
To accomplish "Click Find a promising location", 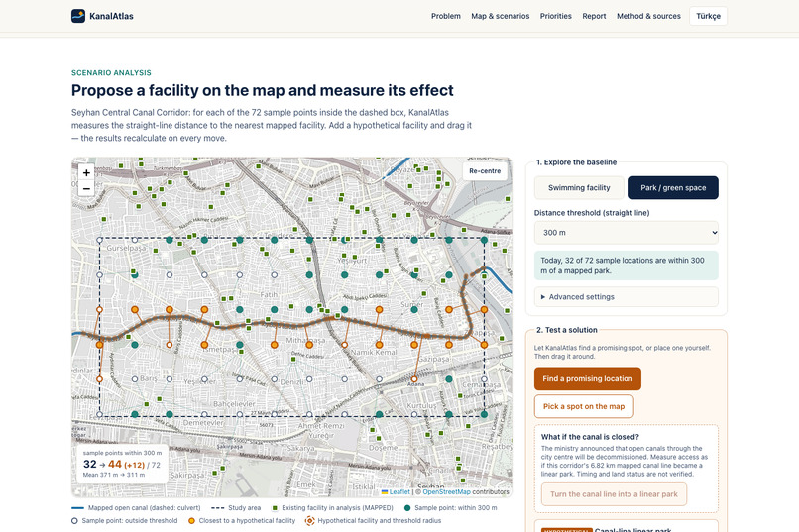I will point(588,378).
